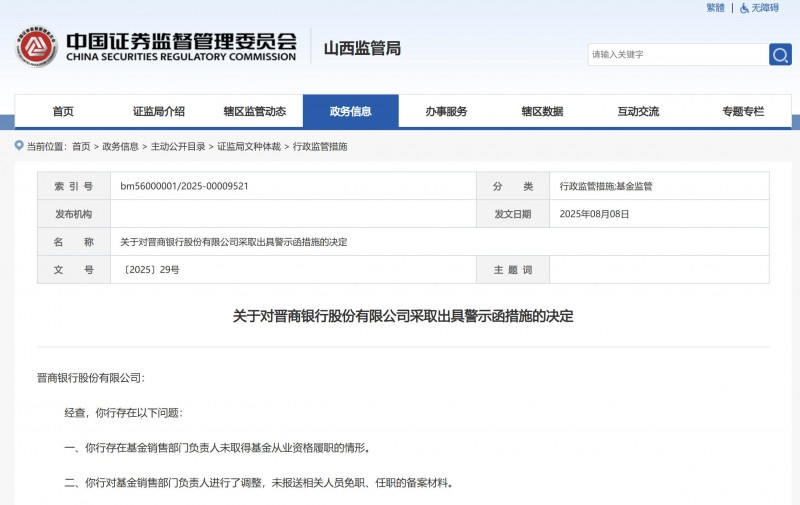
Task: Go to 首页 in the breadcrumb
Action: coord(81,146)
